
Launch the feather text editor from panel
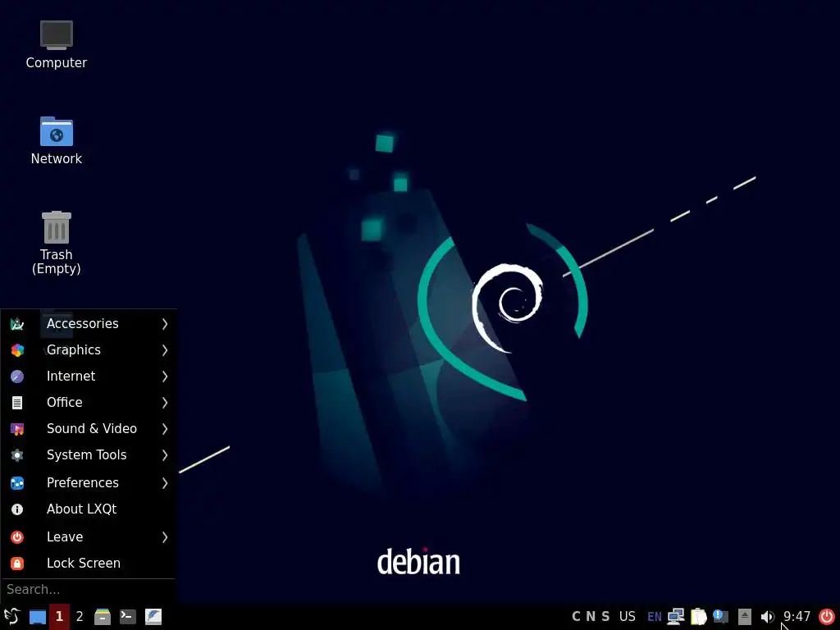(x=153, y=617)
